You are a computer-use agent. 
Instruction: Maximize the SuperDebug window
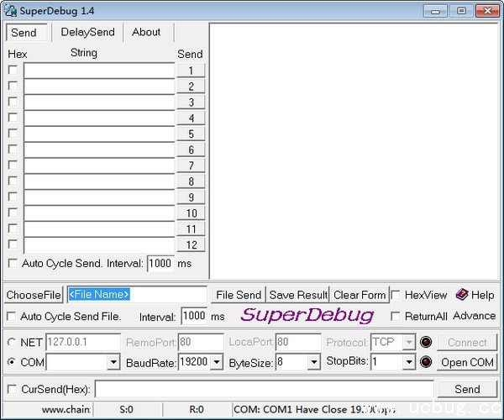(x=461, y=11)
